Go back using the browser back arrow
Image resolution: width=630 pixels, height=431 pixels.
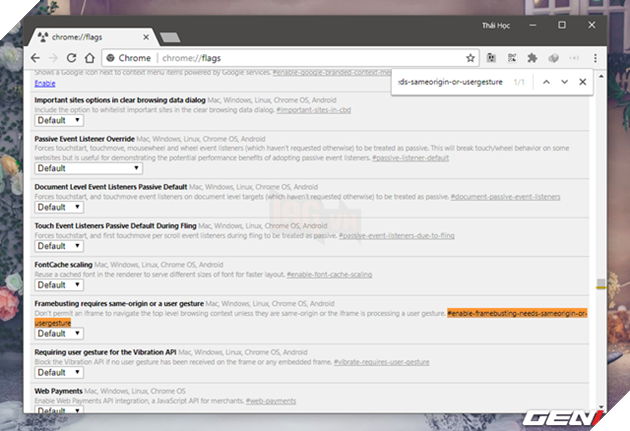point(35,58)
